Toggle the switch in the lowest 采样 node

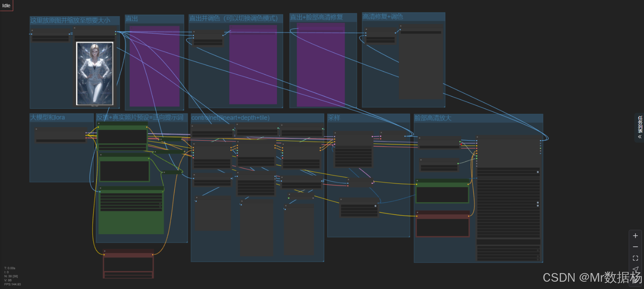pos(375,206)
